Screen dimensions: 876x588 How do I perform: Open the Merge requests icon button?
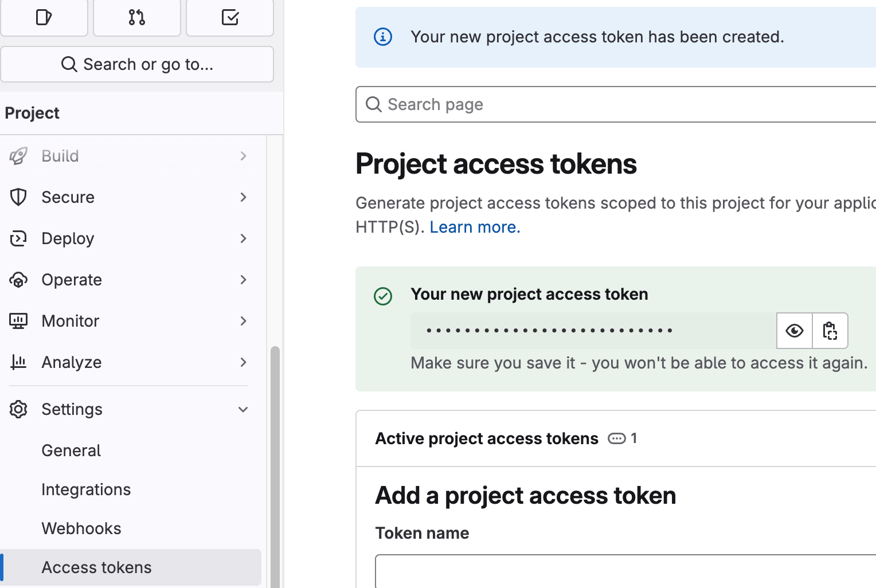[x=137, y=17]
